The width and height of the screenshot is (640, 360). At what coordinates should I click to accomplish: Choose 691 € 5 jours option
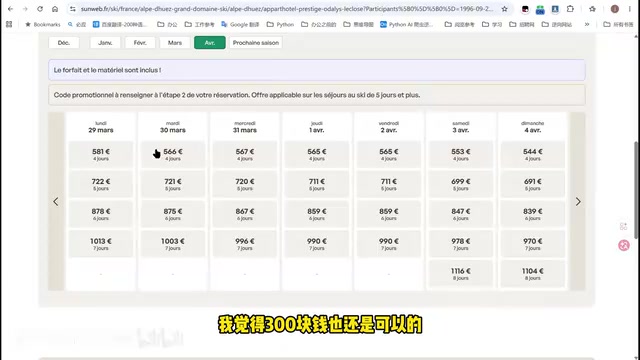pos(533,184)
